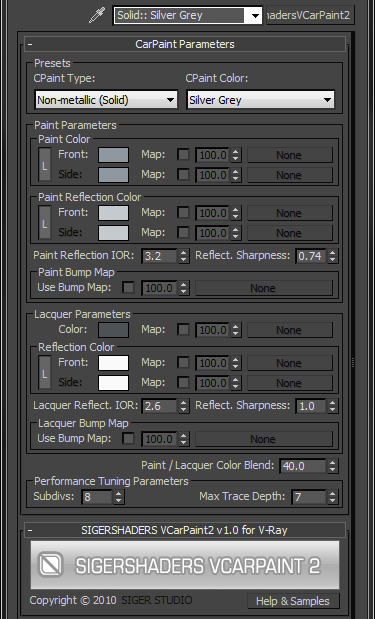Viewport: 375px width, 619px height.
Task: Click the Paint Bump Map None button
Action: (264, 288)
